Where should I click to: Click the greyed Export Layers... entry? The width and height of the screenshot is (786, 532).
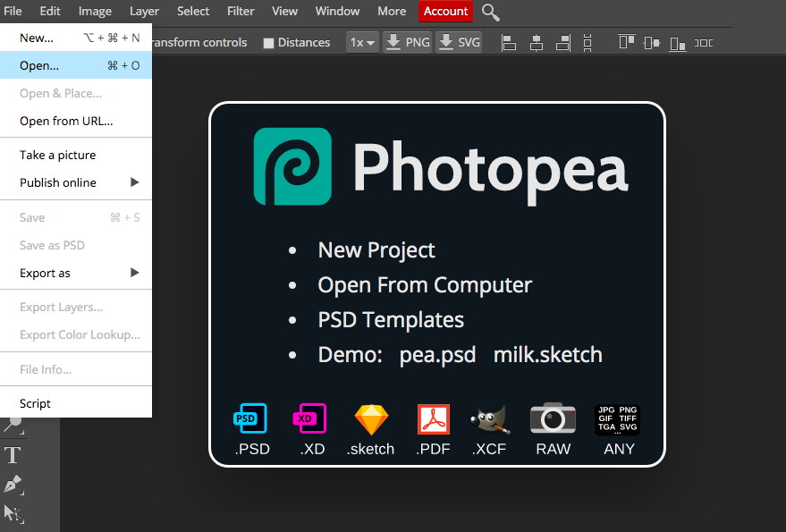point(76,307)
